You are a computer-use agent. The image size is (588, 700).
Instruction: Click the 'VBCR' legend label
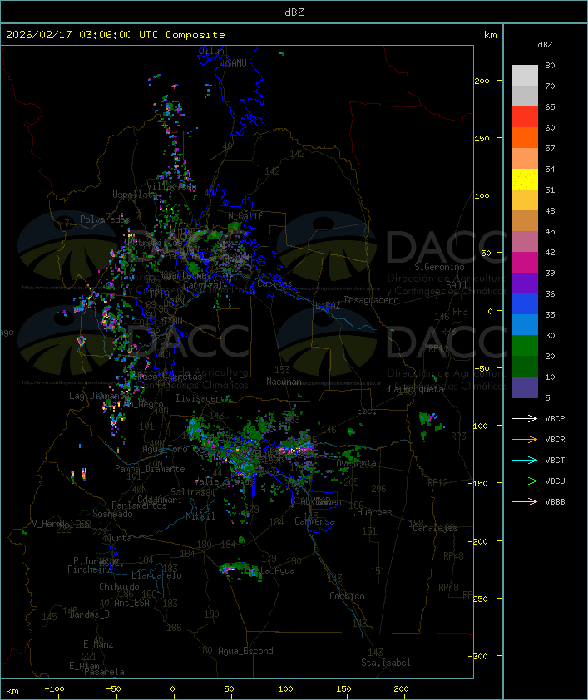click(x=555, y=439)
